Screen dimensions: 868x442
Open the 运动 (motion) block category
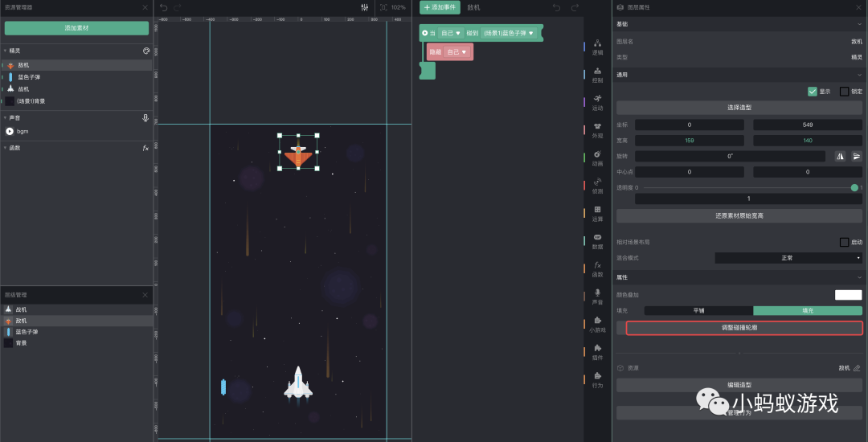click(597, 102)
